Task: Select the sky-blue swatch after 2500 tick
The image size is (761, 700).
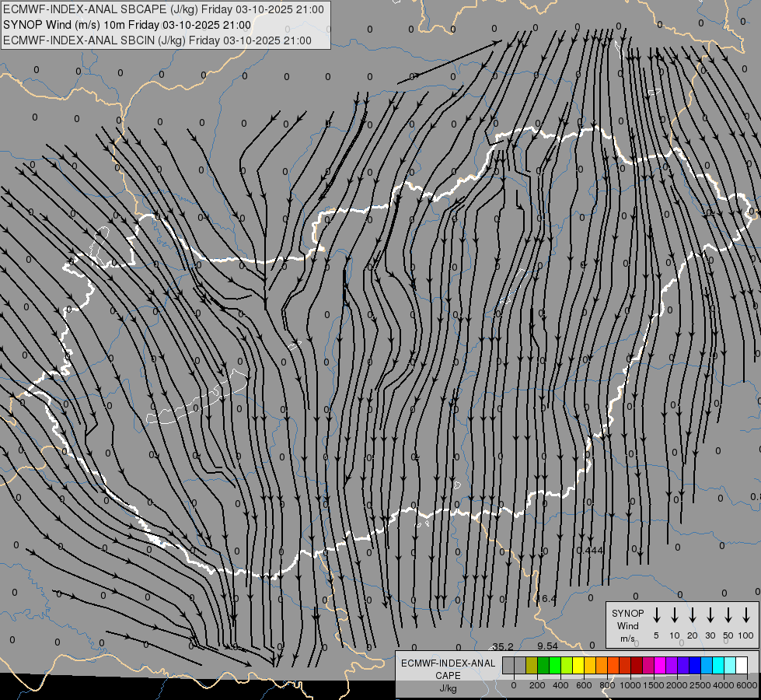Action: tap(706, 666)
